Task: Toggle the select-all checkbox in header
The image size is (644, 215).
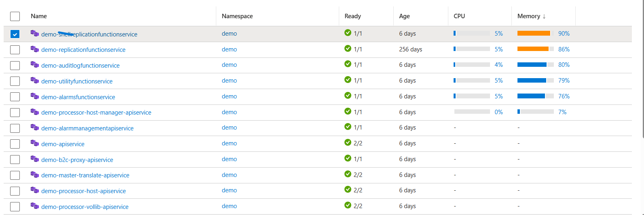Action: tap(15, 16)
